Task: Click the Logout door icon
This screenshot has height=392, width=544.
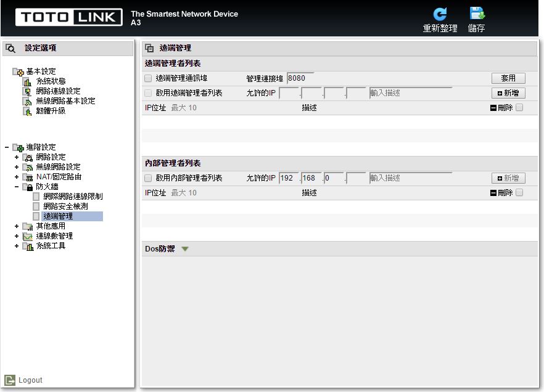Action: (10, 380)
